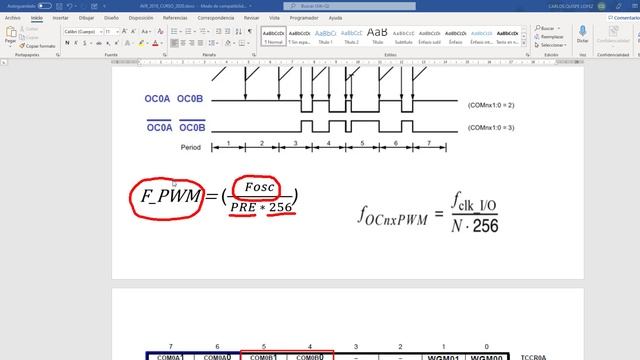This screenshot has height=360, width=640.
Task: Decrease font size icon
Action: [x=133, y=31]
